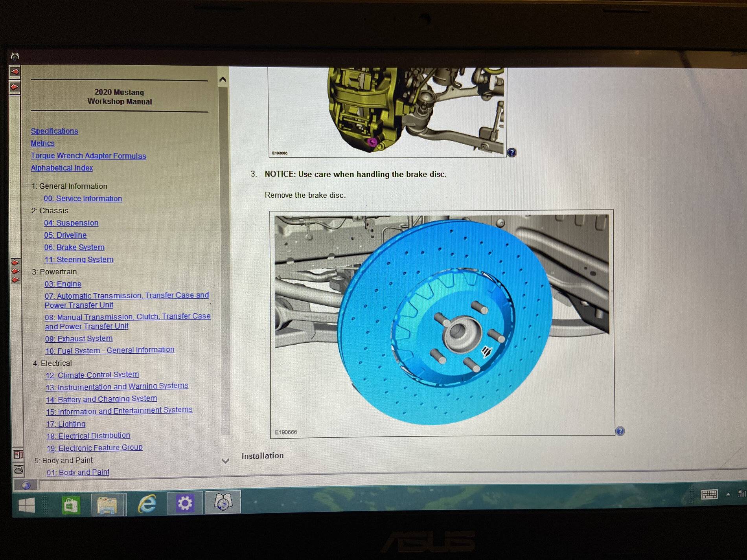Click the '4: Electrical' group heading
747x560 pixels.
point(52,363)
